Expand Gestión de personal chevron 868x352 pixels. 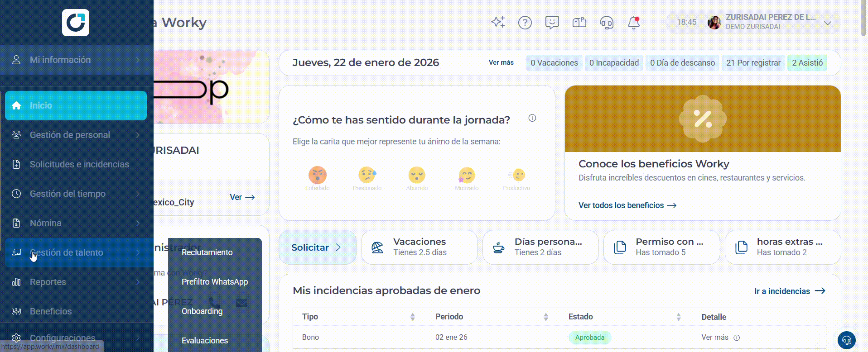point(138,135)
